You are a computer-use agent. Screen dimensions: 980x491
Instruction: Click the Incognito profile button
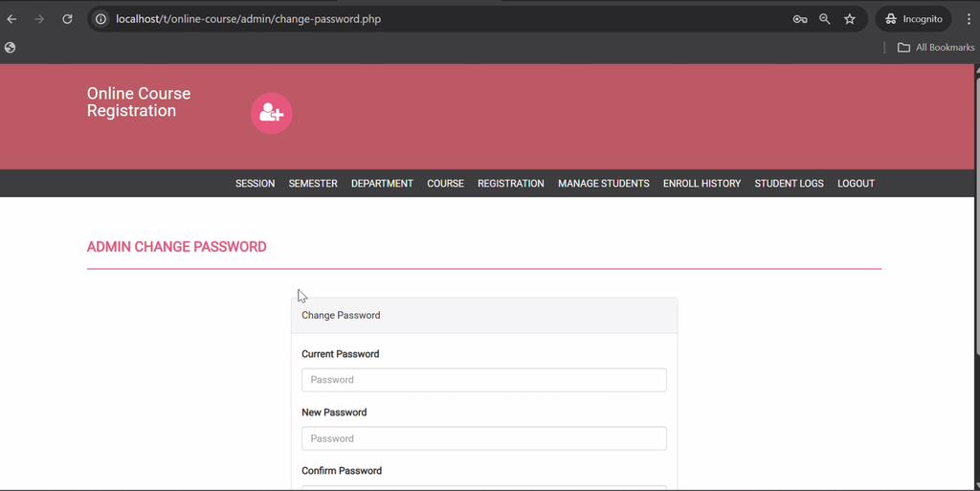pos(913,19)
